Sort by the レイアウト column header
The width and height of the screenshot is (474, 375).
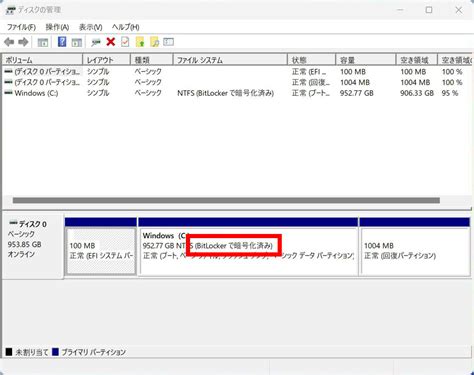click(x=106, y=60)
